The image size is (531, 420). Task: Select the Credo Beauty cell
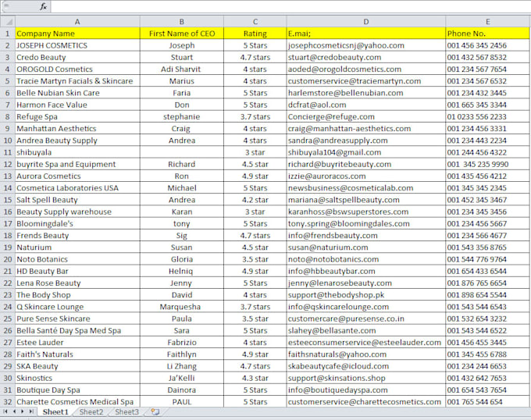(x=77, y=57)
